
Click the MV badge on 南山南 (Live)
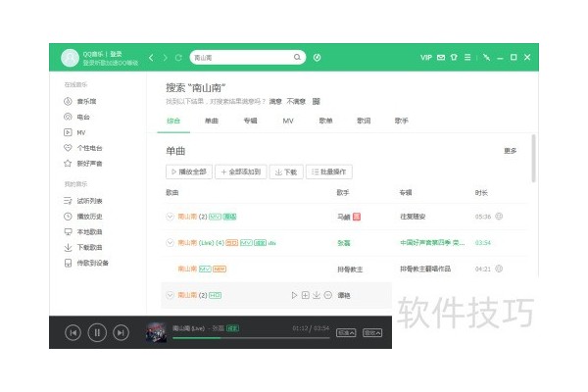coord(246,243)
